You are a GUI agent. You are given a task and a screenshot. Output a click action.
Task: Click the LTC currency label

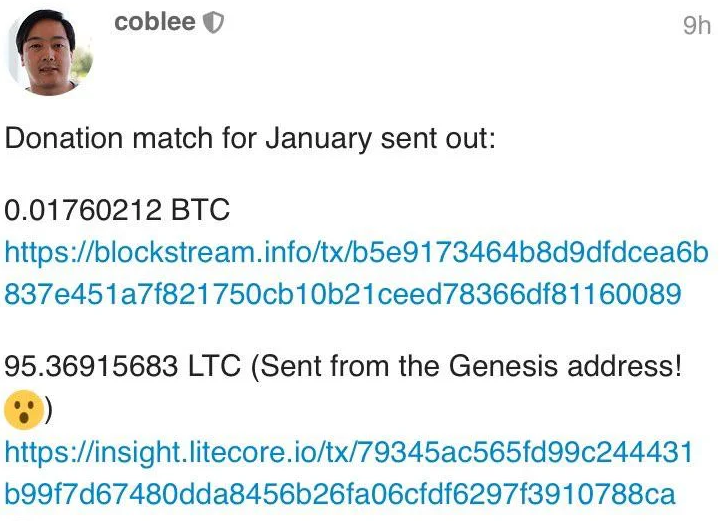(x=214, y=366)
